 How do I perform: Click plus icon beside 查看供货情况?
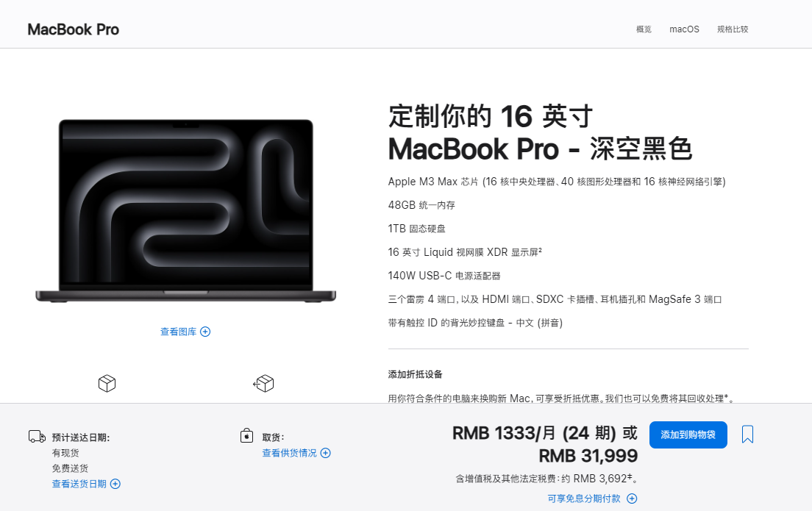coord(326,453)
